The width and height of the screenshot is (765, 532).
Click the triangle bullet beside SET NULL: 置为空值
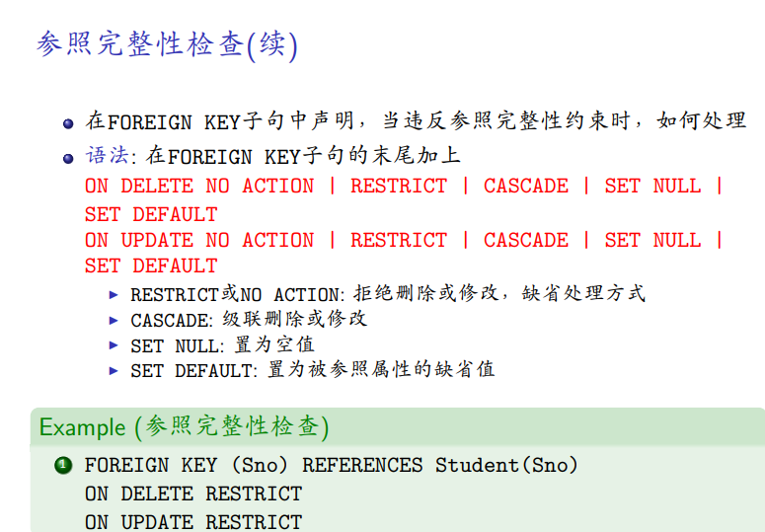pos(115,345)
